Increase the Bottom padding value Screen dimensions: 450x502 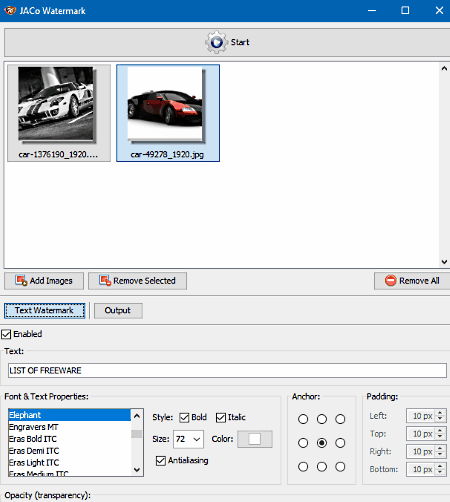coord(440,466)
